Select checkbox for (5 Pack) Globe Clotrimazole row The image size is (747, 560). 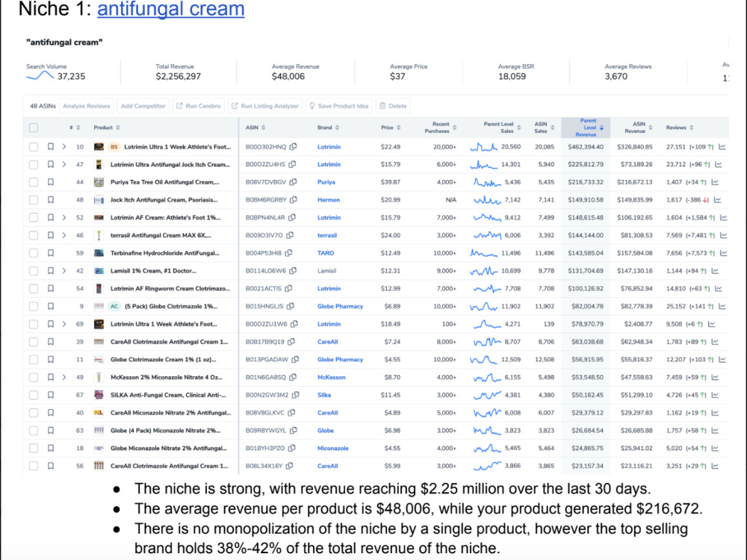(x=34, y=306)
